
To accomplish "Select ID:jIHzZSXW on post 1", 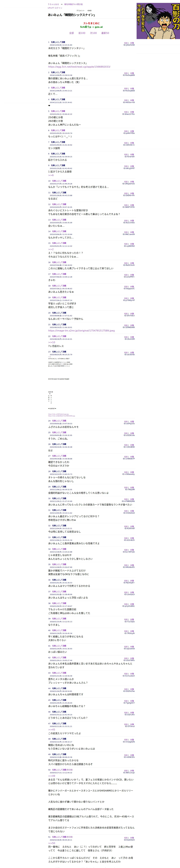I will pos(129,45).
